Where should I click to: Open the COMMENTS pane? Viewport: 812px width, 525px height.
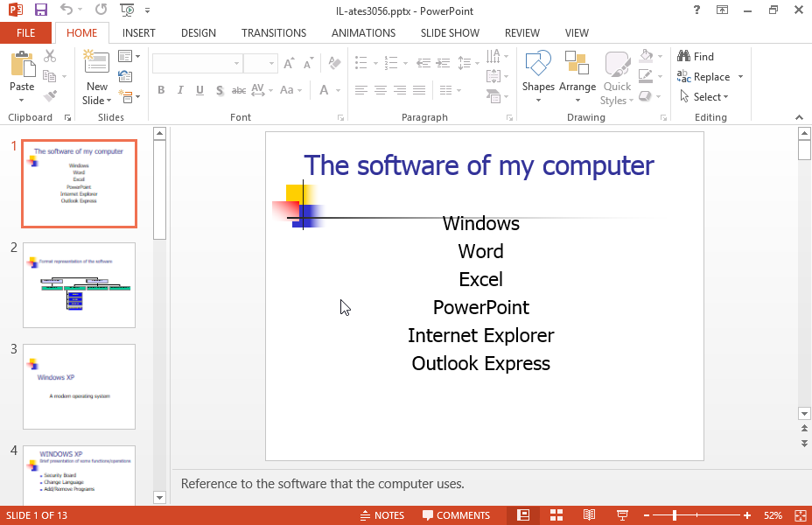coord(456,515)
